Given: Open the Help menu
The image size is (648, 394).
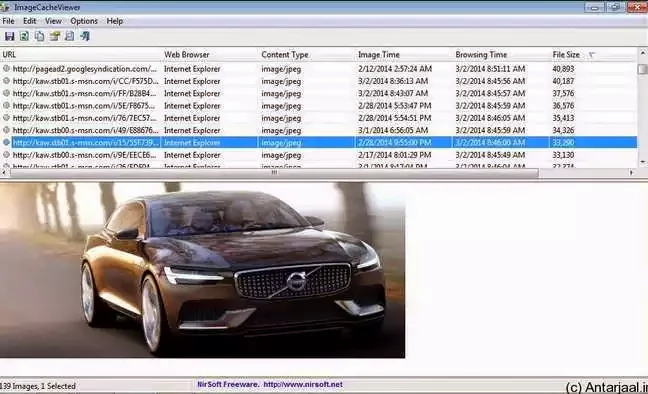Looking at the screenshot, I should click(114, 21).
